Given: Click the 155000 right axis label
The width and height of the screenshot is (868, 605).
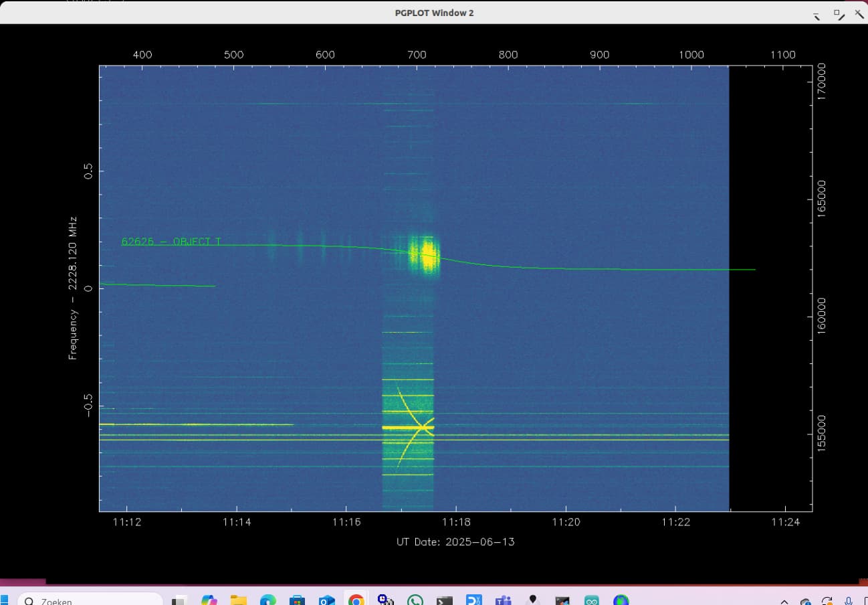Looking at the screenshot, I should click(x=823, y=434).
